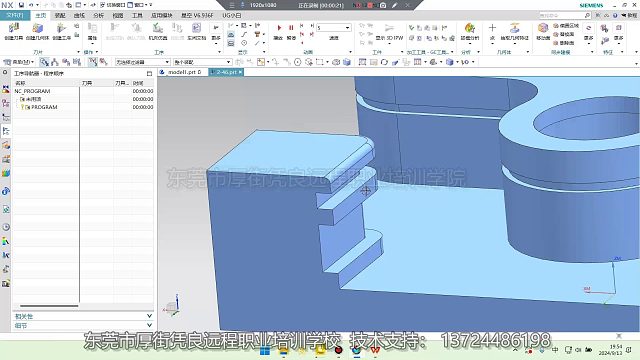Click the red play animation button
The height and width of the screenshot is (360, 640).
279,28
